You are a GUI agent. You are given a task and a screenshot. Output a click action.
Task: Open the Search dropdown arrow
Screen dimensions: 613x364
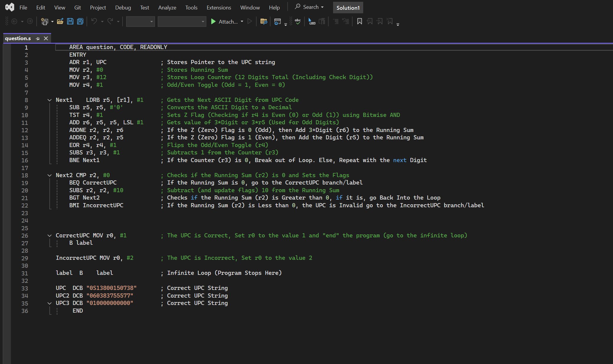pyautogui.click(x=322, y=7)
